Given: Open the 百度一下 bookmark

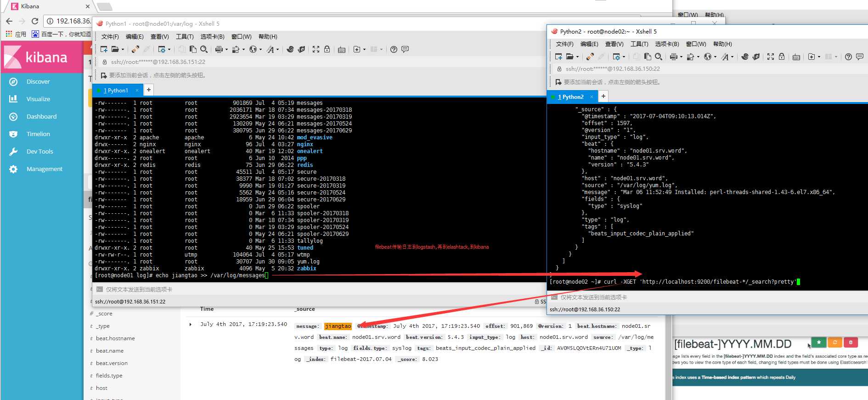Looking at the screenshot, I should (x=61, y=34).
